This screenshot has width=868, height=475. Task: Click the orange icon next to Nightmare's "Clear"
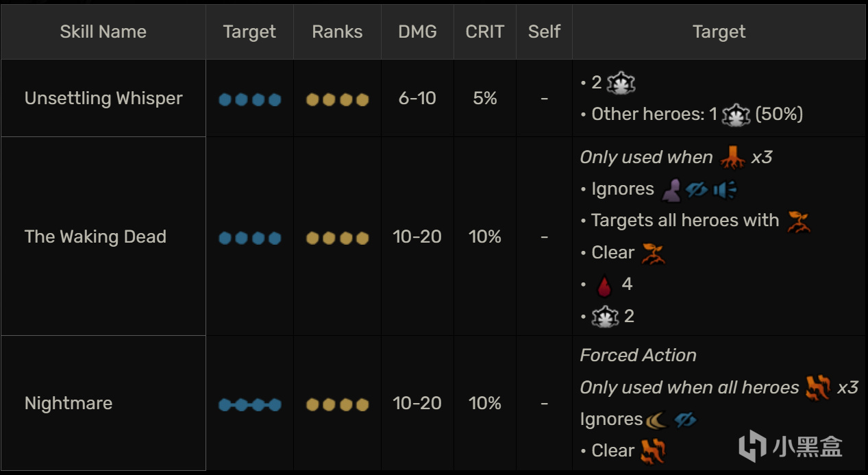[x=652, y=451]
